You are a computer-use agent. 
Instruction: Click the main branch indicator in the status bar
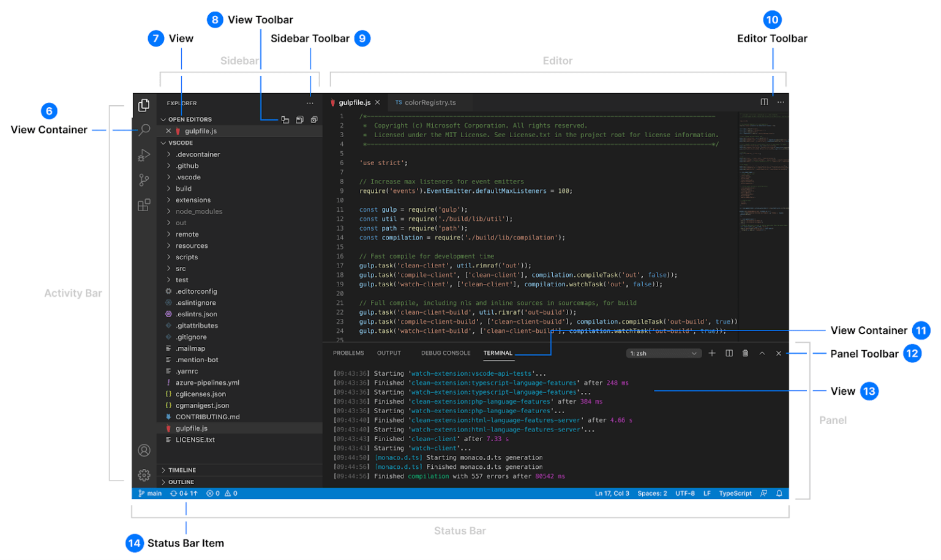pos(149,493)
